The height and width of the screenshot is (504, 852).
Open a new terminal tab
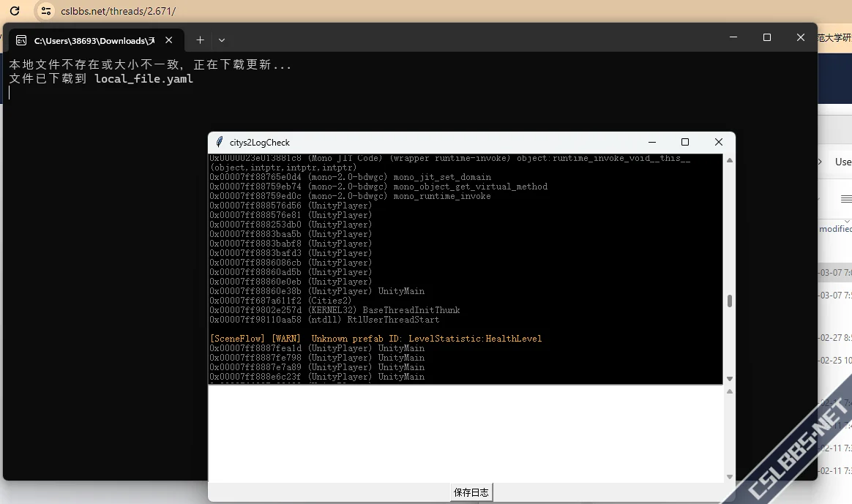200,40
